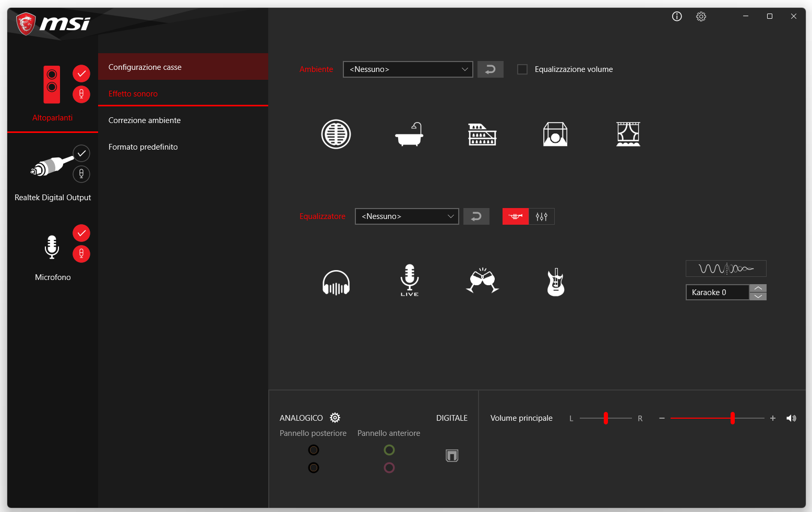Increase the Karaoke value with up arrow
Screen dimensions: 812x512
758,288
